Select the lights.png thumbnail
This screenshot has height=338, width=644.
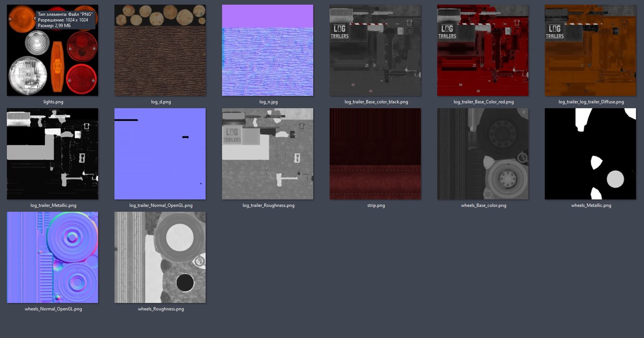click(x=52, y=50)
